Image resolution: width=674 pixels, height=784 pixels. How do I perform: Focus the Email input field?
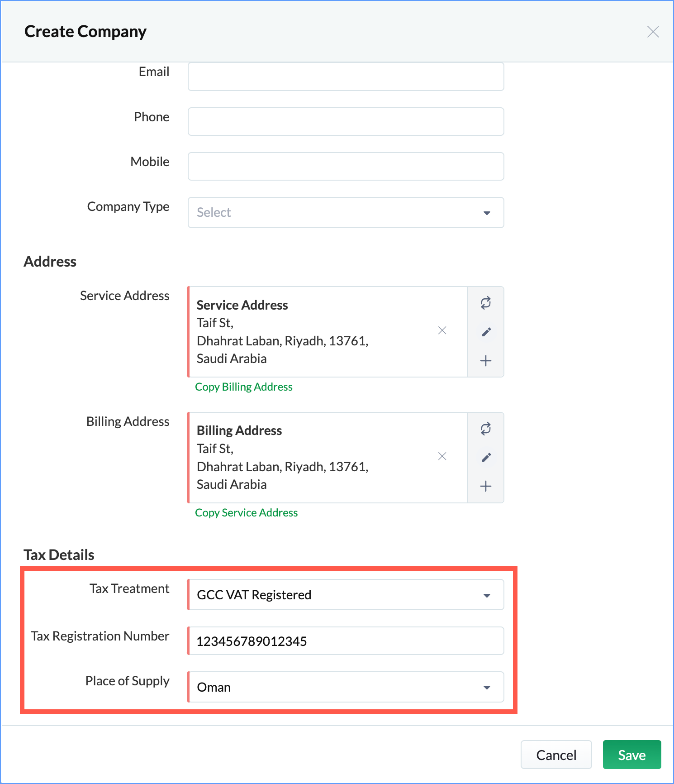tap(346, 76)
